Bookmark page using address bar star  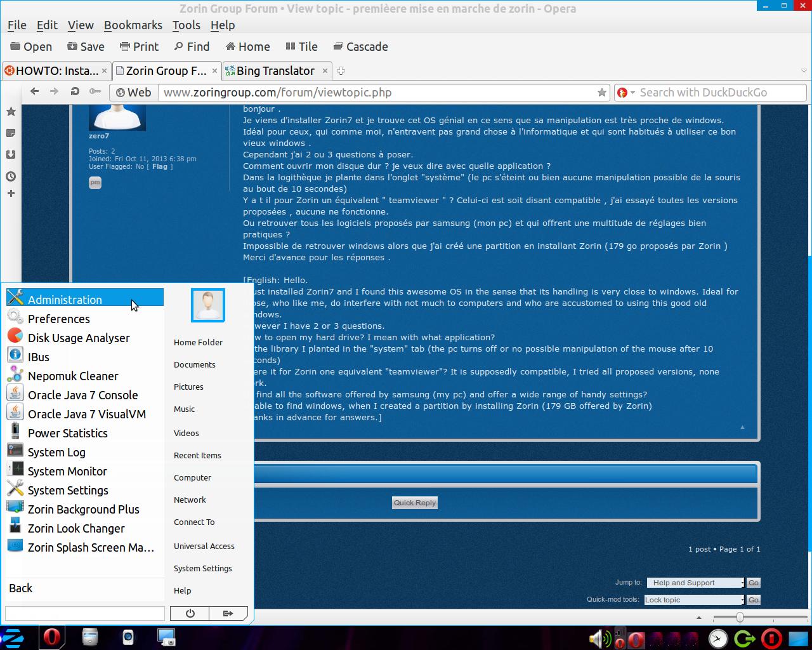[601, 93]
